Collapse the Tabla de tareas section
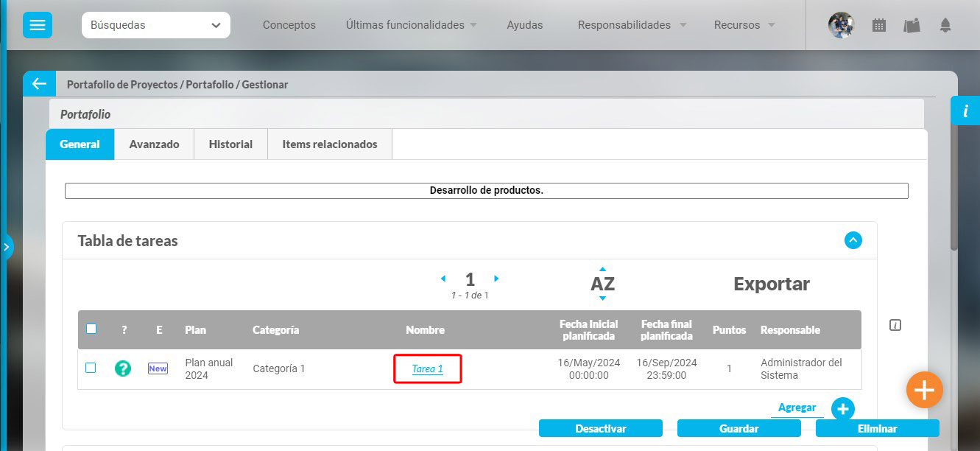 pos(853,240)
